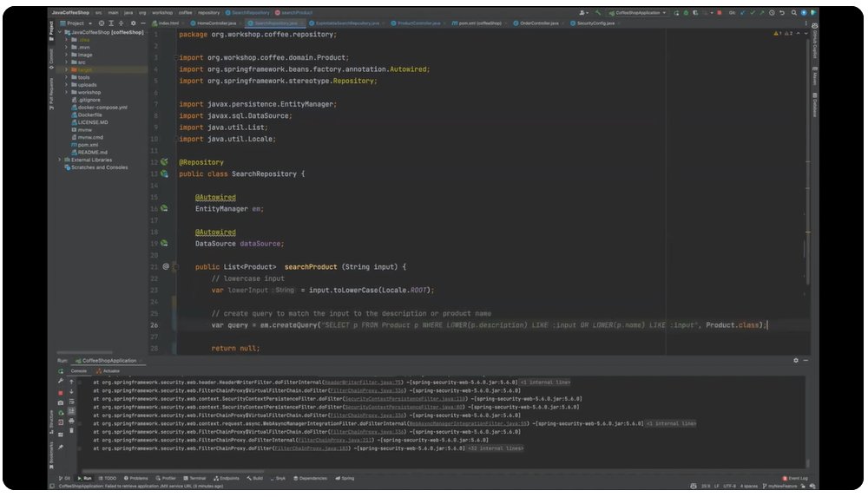Start debugging with the bug icon

[686, 13]
